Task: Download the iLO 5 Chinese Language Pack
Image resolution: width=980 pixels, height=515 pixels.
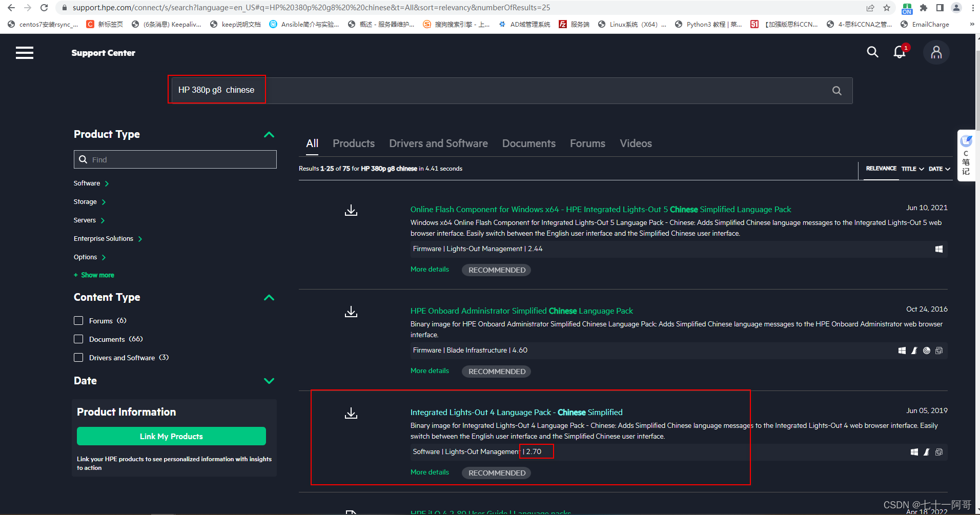Action: (x=351, y=211)
